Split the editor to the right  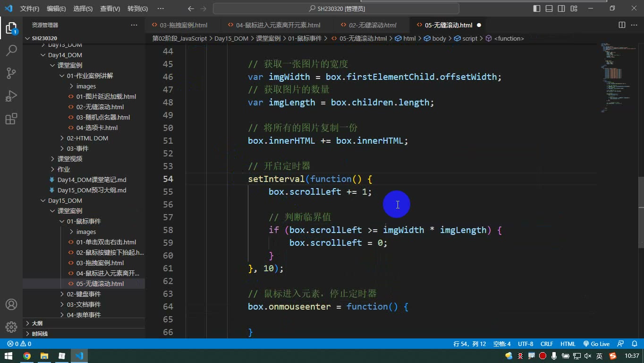pos(622,25)
